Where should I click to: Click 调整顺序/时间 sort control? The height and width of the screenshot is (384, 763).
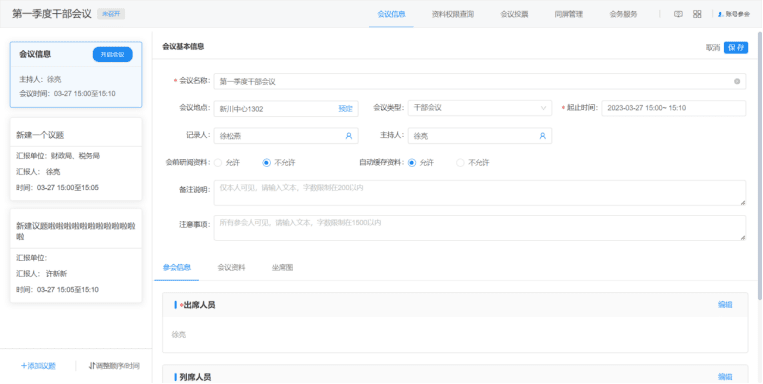tap(114, 366)
